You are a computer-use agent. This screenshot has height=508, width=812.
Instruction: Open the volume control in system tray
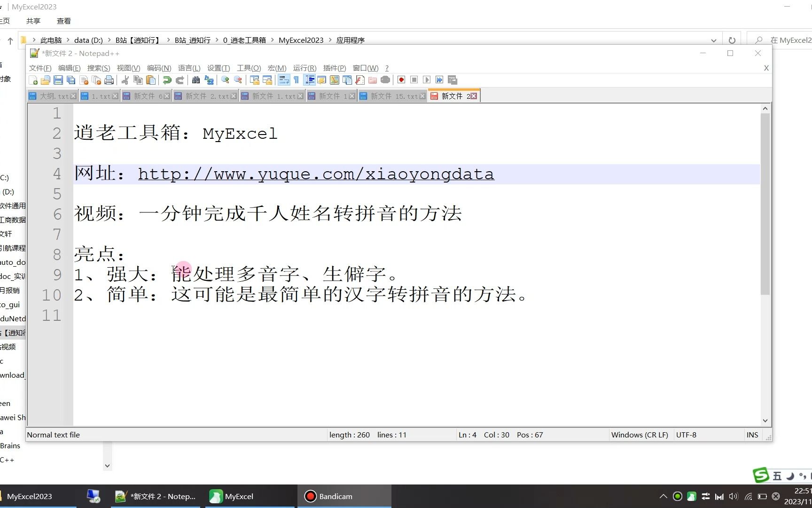coord(733,496)
